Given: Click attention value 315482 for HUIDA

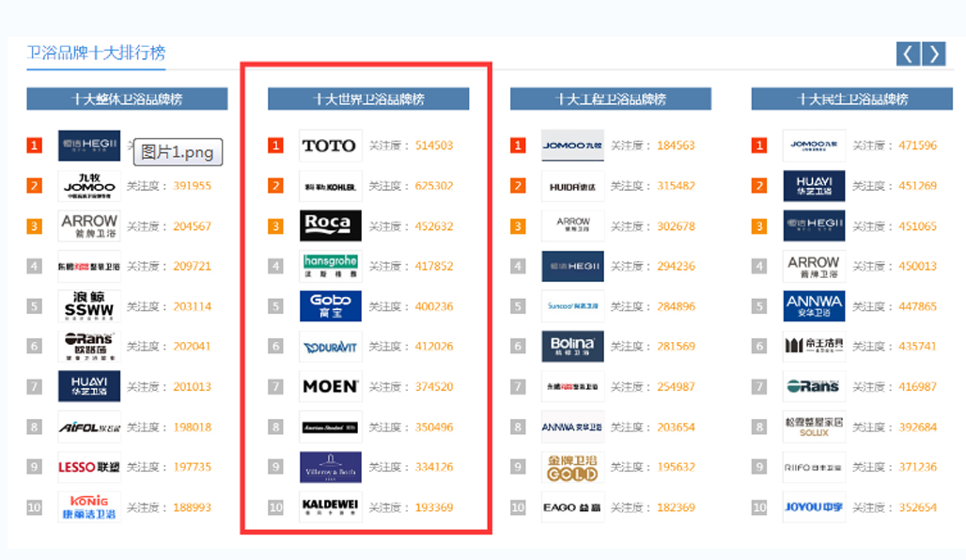Looking at the screenshot, I should click(x=676, y=186).
